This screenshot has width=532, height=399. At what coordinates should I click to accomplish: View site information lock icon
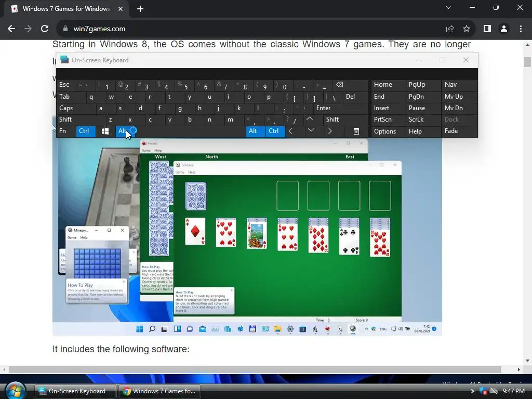[x=65, y=29]
